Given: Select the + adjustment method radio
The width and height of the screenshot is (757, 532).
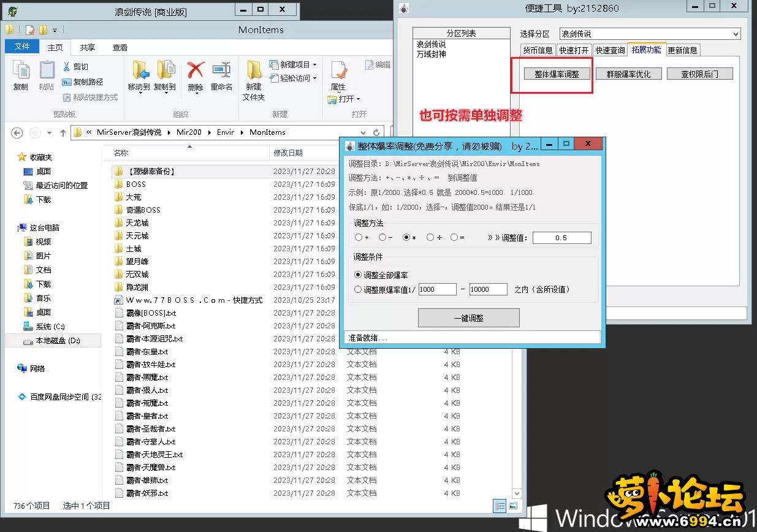Looking at the screenshot, I should [x=359, y=237].
